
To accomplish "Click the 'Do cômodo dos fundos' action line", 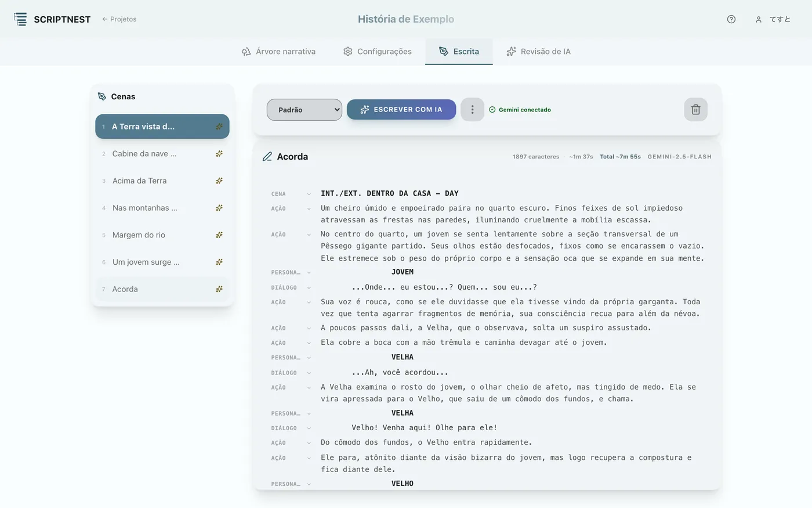I will tap(426, 442).
